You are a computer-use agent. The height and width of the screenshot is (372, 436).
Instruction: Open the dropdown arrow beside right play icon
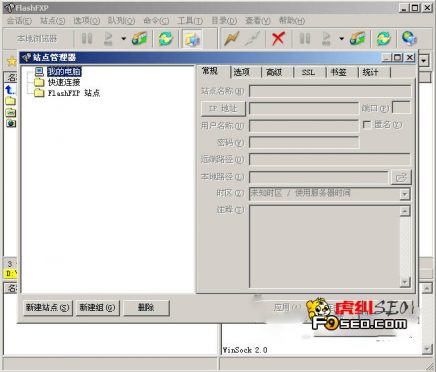[341, 39]
